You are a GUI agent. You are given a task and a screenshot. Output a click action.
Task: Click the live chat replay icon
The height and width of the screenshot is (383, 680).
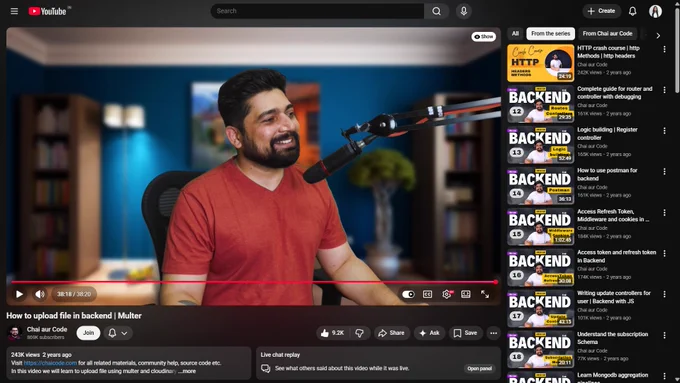pyautogui.click(x=265, y=368)
